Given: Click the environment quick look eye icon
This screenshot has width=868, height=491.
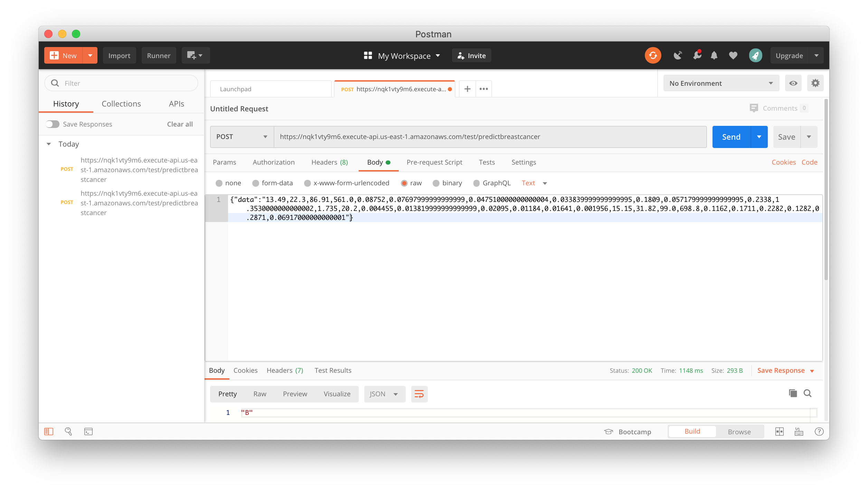Looking at the screenshot, I should [793, 83].
